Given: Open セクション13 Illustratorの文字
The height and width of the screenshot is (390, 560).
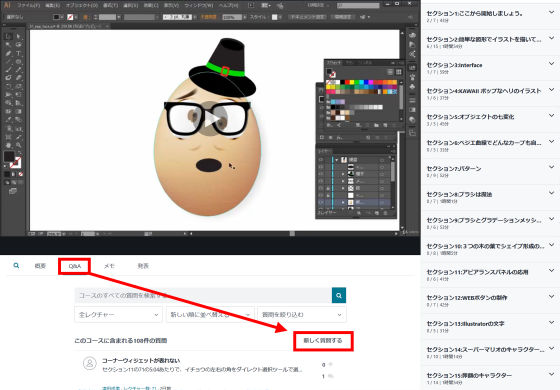Looking at the screenshot, I should pyautogui.click(x=465, y=324).
